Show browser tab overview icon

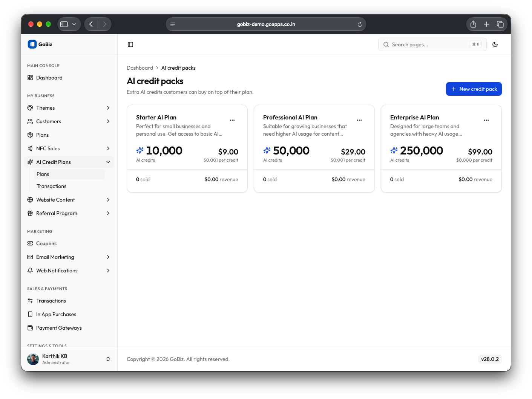click(500, 24)
